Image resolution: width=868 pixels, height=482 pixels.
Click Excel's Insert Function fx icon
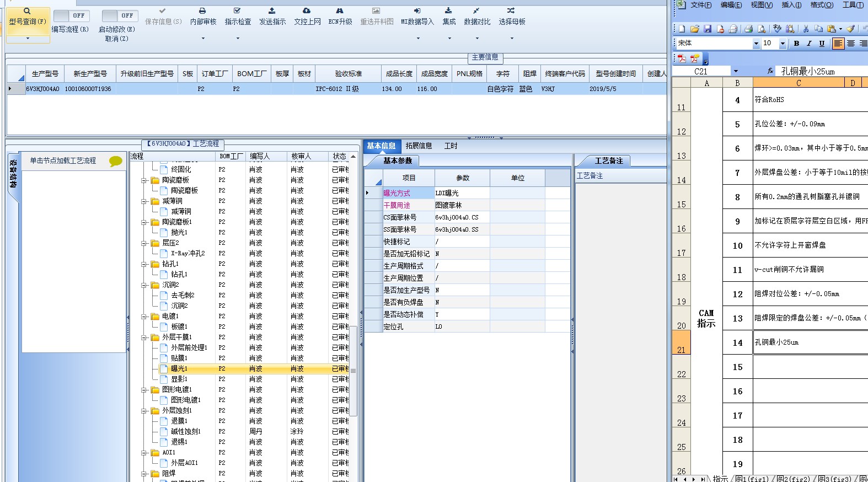tap(770, 71)
